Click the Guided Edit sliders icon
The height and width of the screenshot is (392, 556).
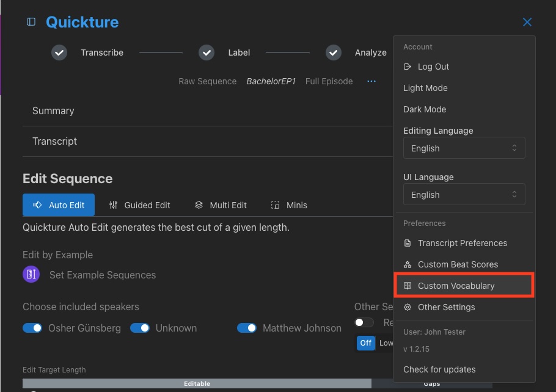click(x=113, y=205)
